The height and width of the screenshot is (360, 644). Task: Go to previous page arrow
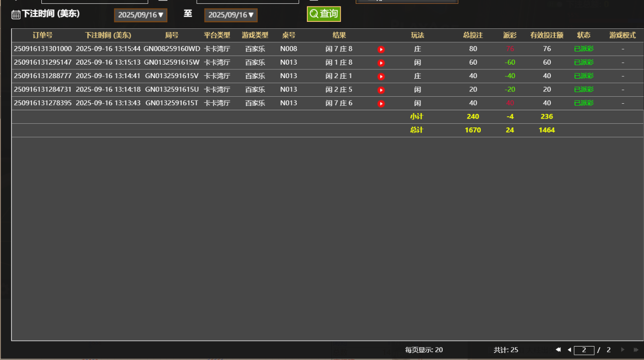[569, 350]
